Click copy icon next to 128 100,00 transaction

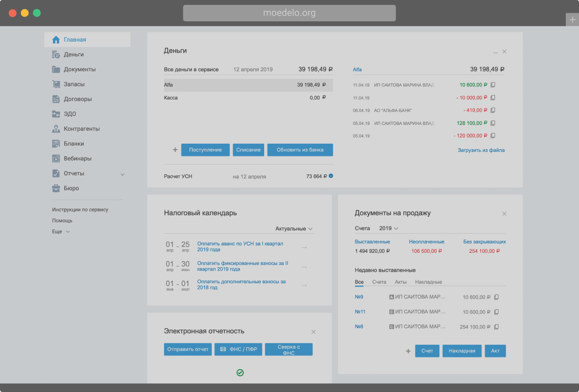(493, 123)
